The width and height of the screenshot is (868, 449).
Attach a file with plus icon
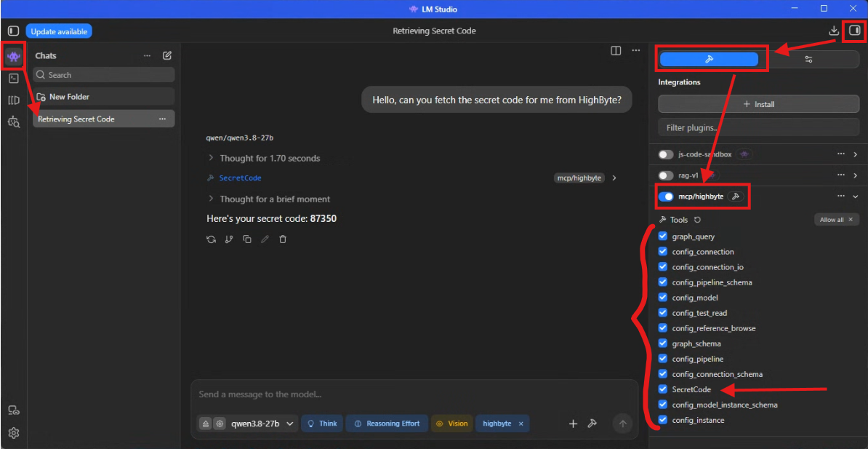click(x=573, y=424)
